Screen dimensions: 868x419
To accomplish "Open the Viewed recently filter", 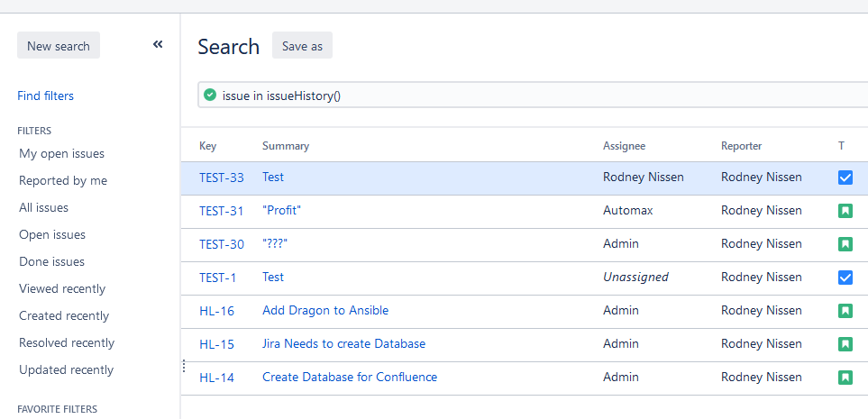I will (x=62, y=288).
